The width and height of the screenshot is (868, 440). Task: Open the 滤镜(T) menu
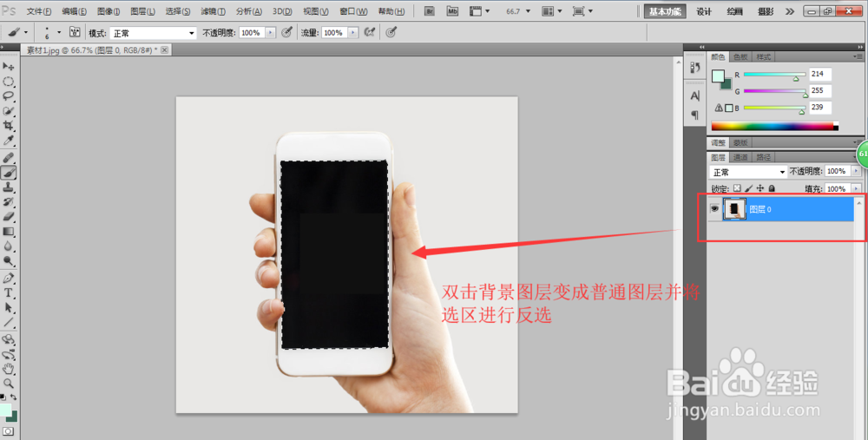pyautogui.click(x=213, y=11)
